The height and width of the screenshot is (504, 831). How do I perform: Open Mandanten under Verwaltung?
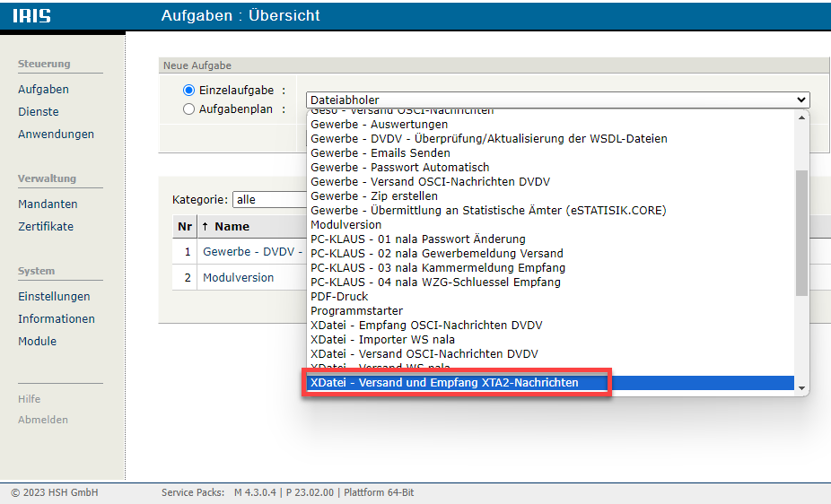tap(48, 204)
